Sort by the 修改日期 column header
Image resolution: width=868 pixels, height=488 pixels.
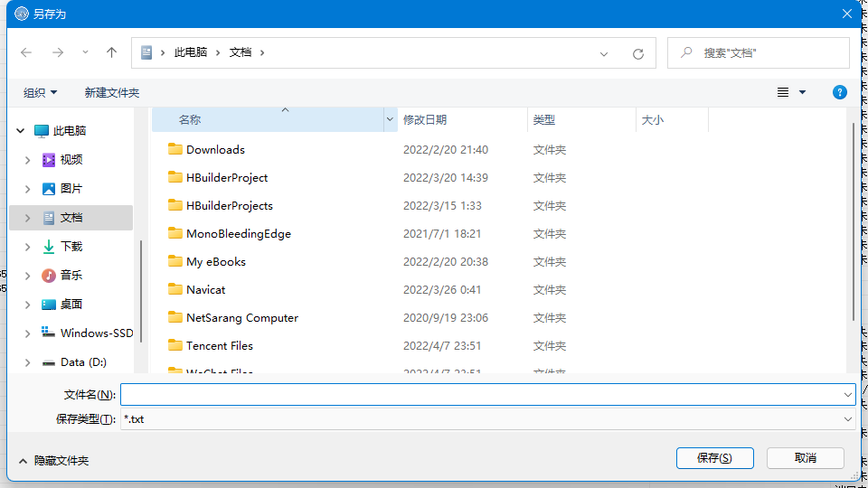462,119
